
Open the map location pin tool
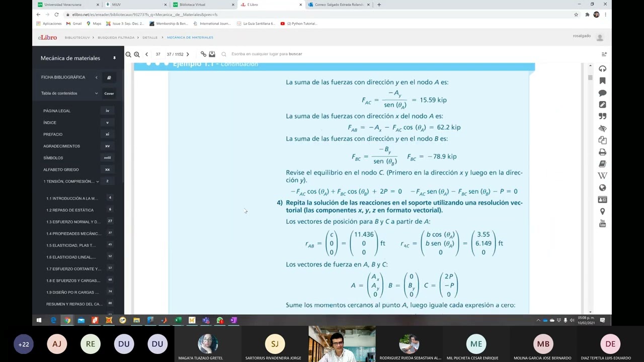point(602,212)
